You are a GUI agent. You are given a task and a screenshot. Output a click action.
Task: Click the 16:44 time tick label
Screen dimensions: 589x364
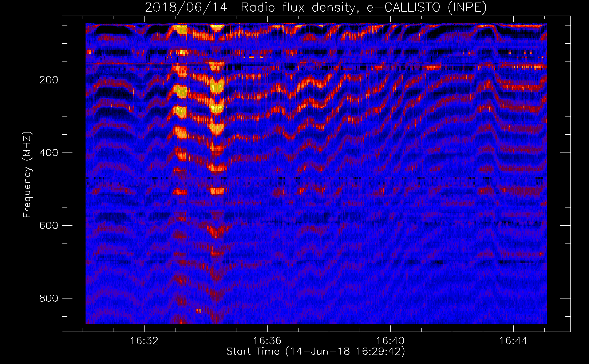[513, 341]
